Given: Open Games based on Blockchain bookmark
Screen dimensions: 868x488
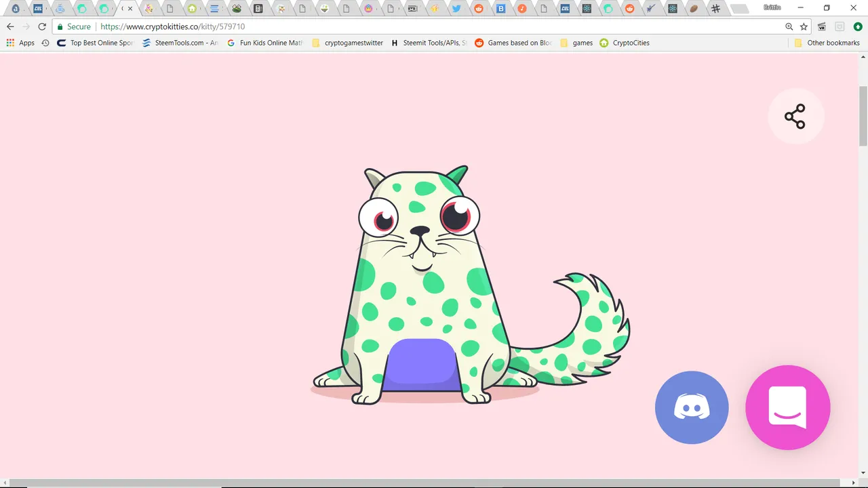Looking at the screenshot, I should pyautogui.click(x=513, y=43).
